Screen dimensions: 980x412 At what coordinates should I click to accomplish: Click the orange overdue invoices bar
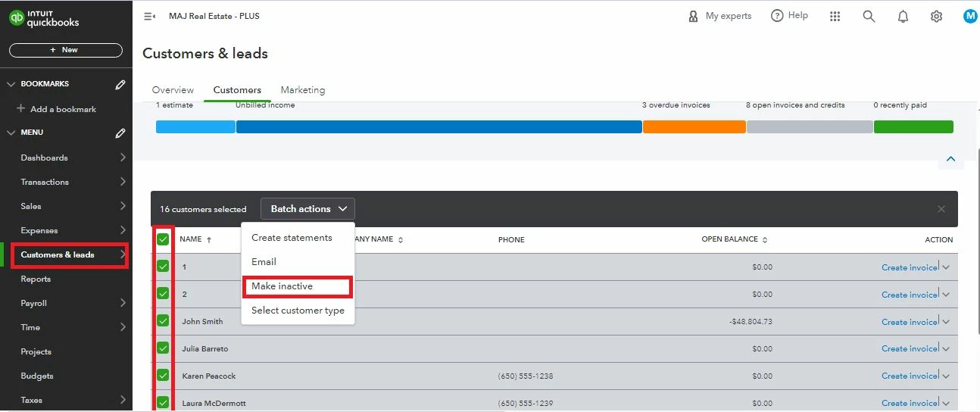click(x=694, y=127)
